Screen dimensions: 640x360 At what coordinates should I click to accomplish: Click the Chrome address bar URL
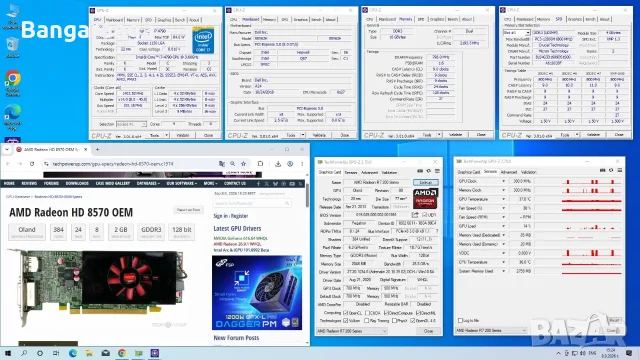click(113, 164)
